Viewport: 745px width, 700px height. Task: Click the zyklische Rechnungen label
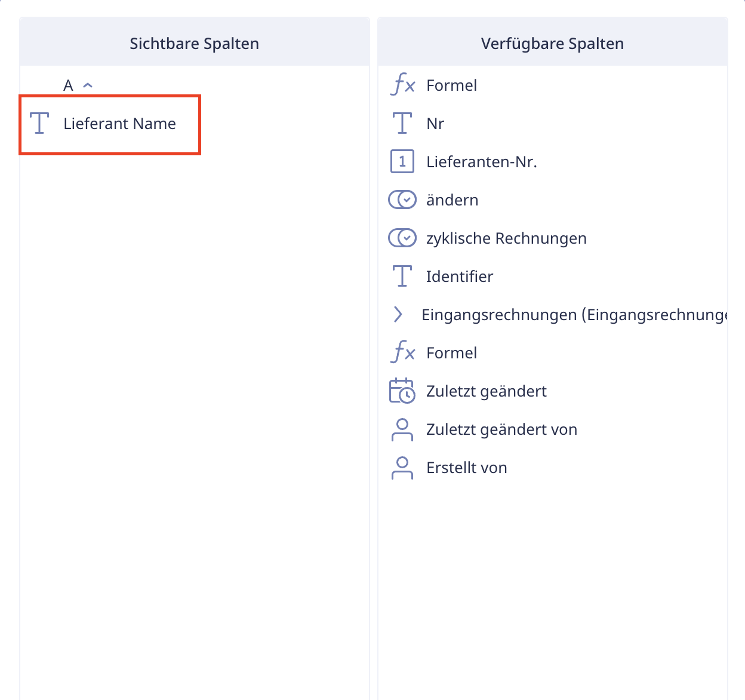pos(506,238)
